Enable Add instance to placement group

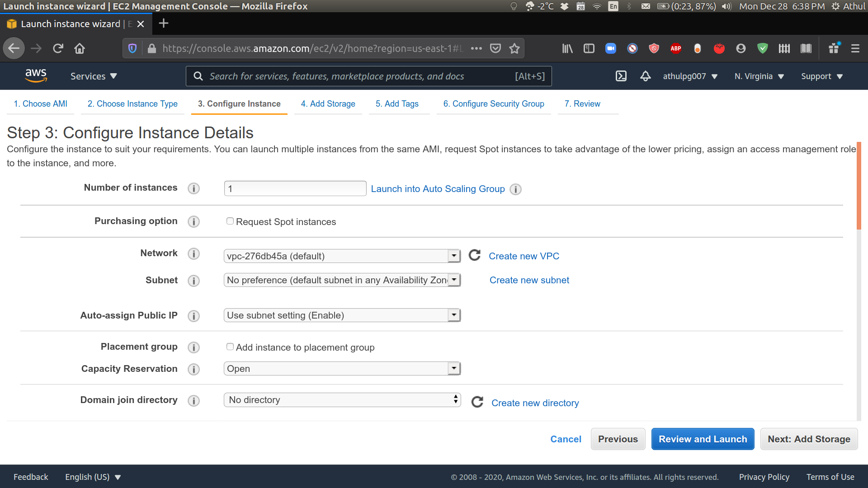230,347
